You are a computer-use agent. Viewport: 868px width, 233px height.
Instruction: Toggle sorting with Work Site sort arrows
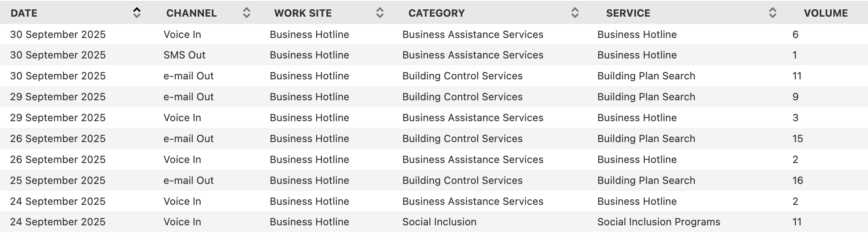(380, 13)
